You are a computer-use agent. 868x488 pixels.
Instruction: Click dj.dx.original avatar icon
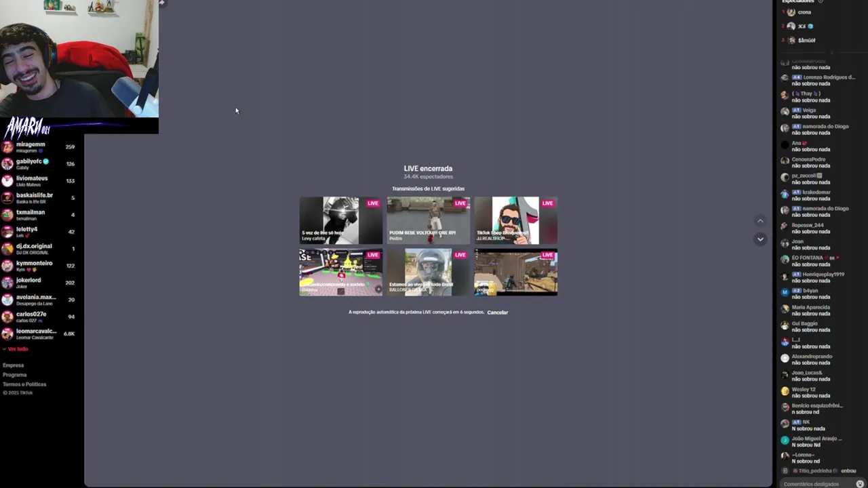click(7, 249)
